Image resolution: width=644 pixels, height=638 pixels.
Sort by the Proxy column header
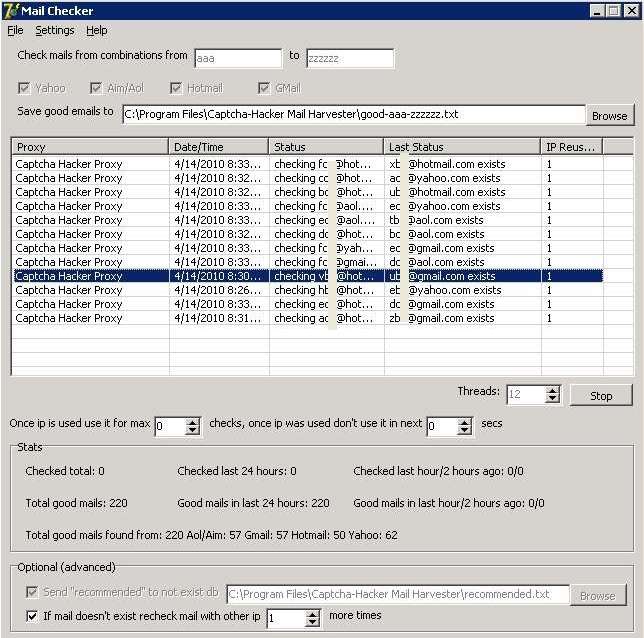pyautogui.click(x=90, y=147)
